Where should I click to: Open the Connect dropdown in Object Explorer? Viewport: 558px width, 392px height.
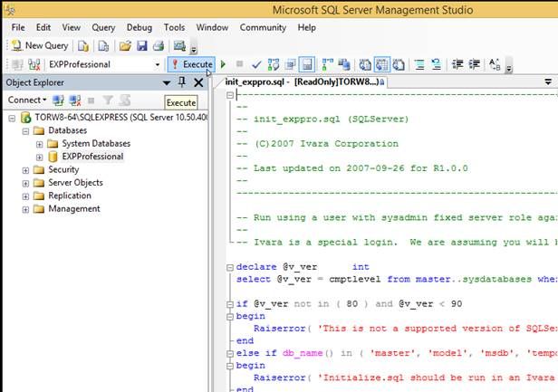(27, 100)
